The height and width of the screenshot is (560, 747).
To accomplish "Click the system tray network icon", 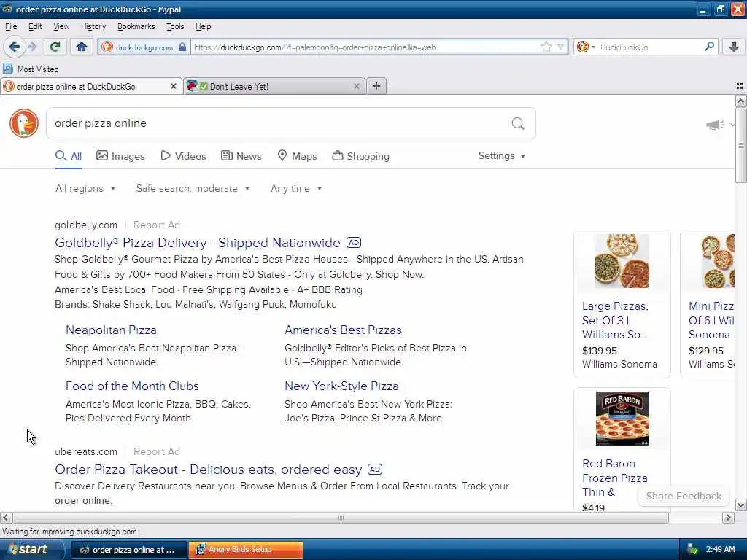I will (692, 550).
